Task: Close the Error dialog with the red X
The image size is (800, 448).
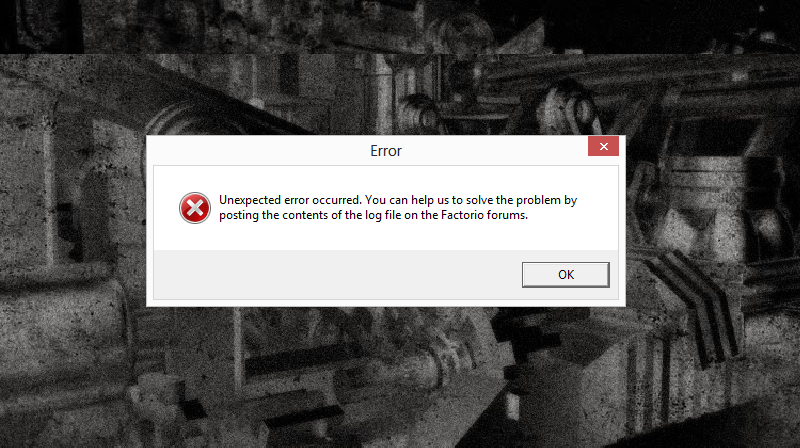Action: [603, 146]
